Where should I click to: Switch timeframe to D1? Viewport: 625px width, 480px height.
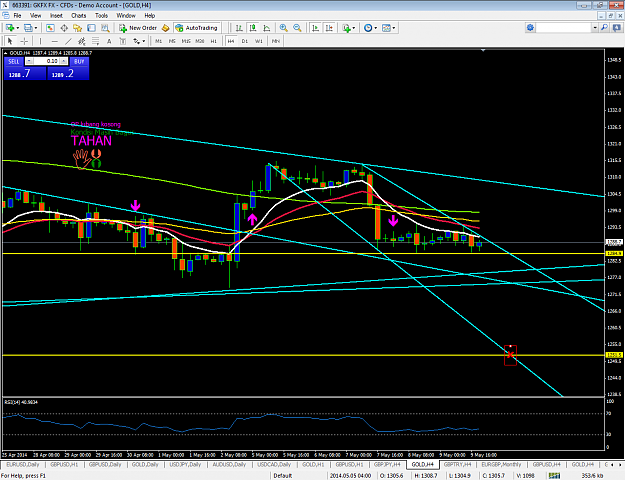pyautogui.click(x=245, y=41)
